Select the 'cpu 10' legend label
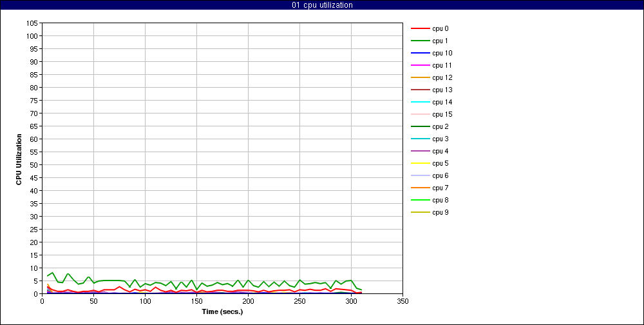Viewport: 644px width, 325px height. click(442, 53)
